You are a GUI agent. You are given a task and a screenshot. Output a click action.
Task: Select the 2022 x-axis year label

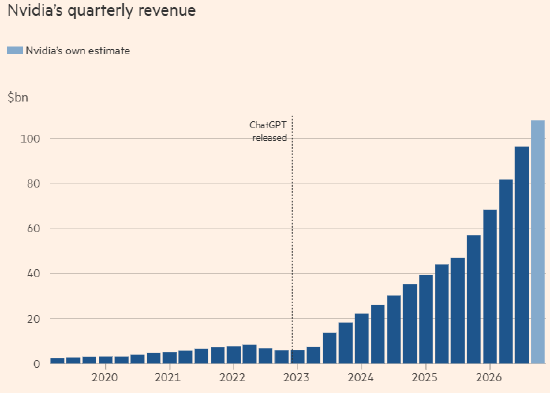coord(232,378)
